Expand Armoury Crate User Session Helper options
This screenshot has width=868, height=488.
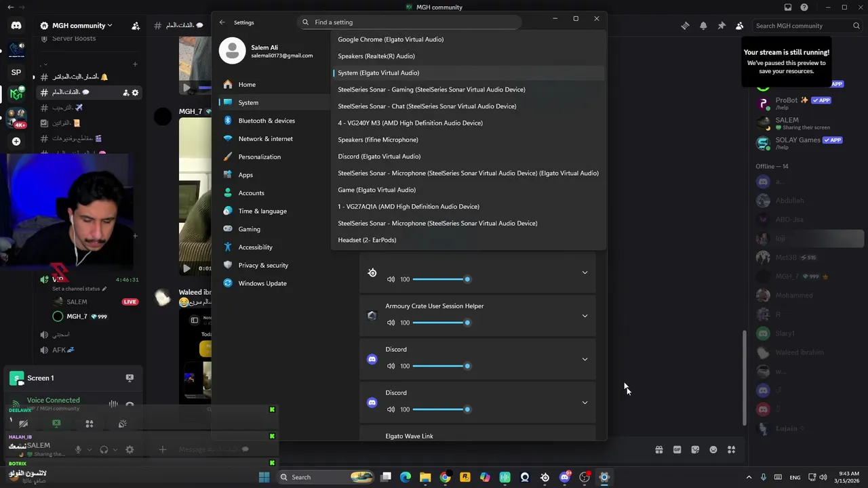pos(585,316)
